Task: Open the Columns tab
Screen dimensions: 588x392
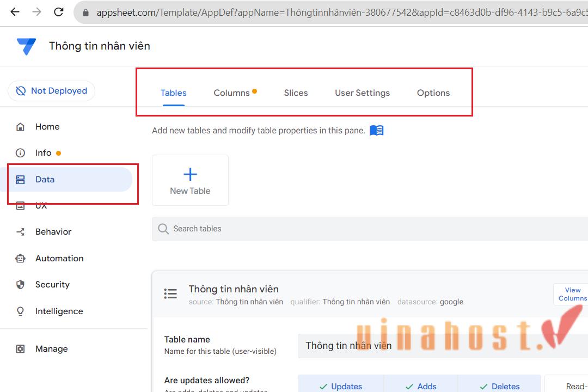Action: (231, 93)
